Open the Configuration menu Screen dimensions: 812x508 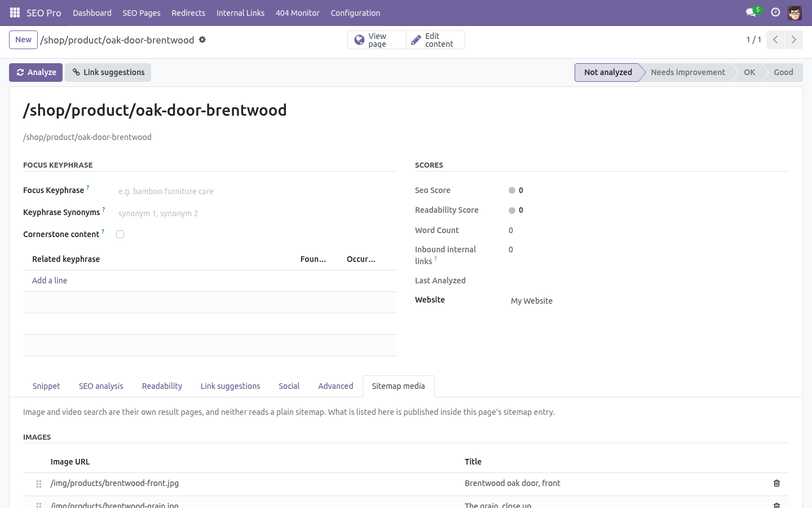coord(355,12)
